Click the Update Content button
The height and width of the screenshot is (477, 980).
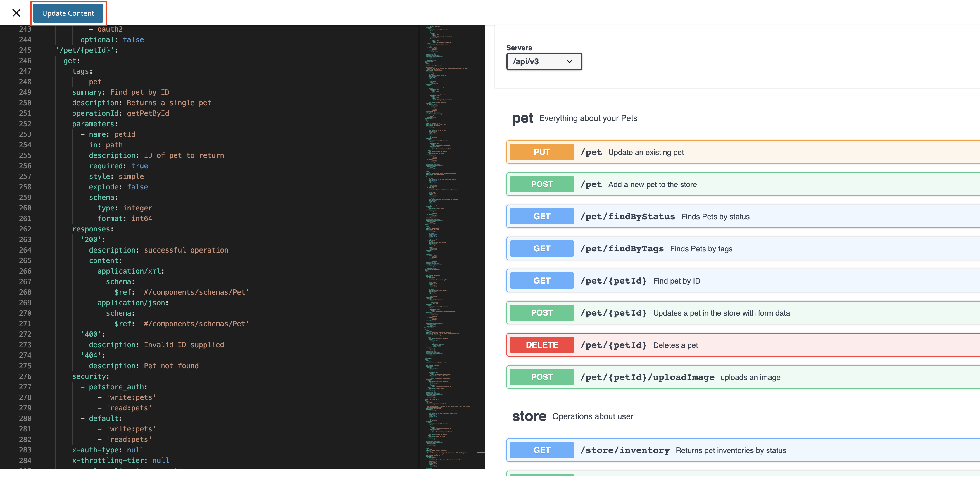pyautogui.click(x=68, y=13)
